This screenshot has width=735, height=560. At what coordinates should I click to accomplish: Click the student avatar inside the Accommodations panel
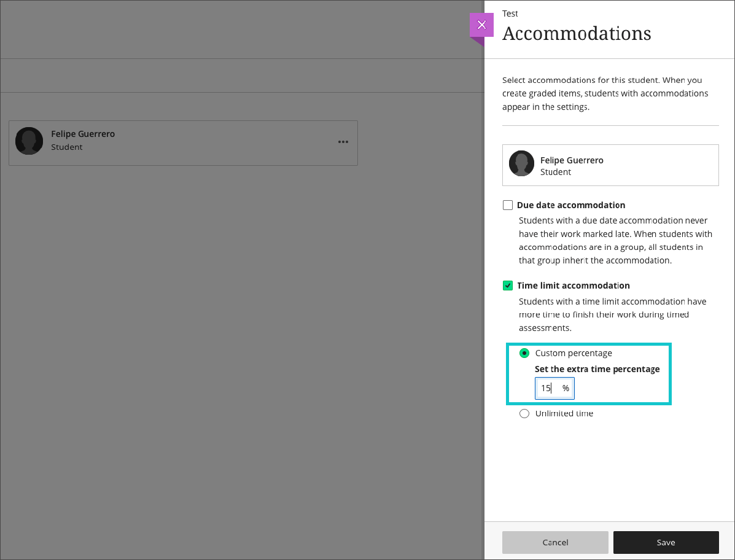tap(521, 164)
